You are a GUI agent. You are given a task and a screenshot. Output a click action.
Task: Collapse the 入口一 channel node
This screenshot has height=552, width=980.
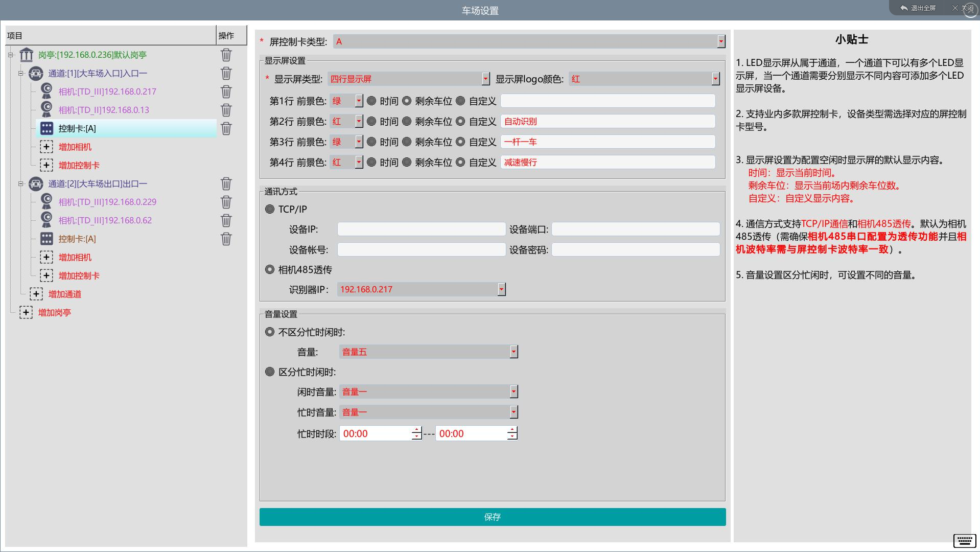click(x=21, y=73)
